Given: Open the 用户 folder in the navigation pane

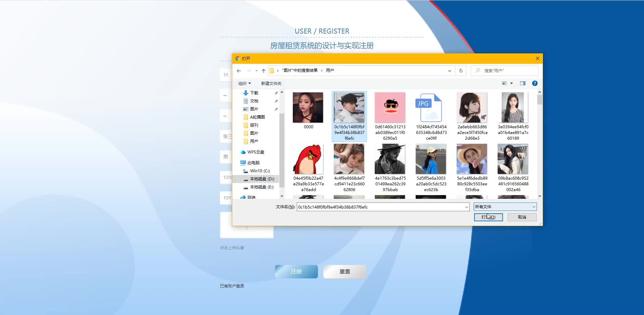Looking at the screenshot, I should (254, 141).
